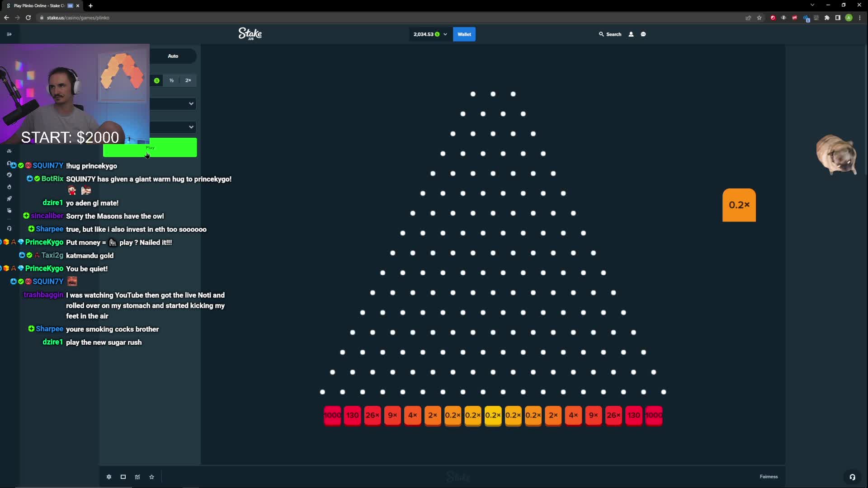Expand the Stake left sidebar menu
Screen dimensions: 868x488
coord(9,34)
